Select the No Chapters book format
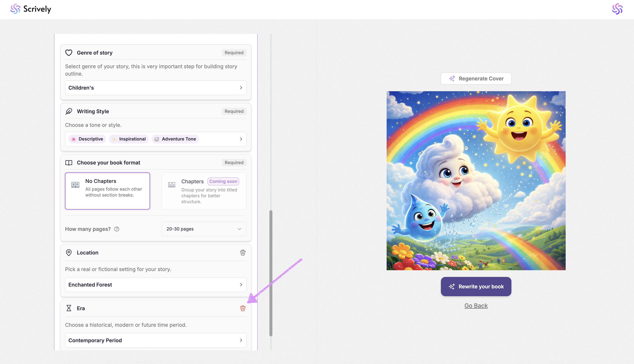The image size is (634, 364). 108,191
